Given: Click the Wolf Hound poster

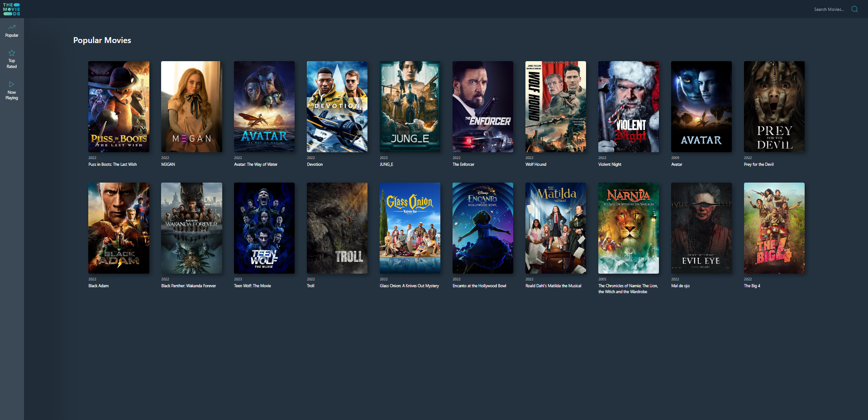Looking at the screenshot, I should (x=556, y=106).
